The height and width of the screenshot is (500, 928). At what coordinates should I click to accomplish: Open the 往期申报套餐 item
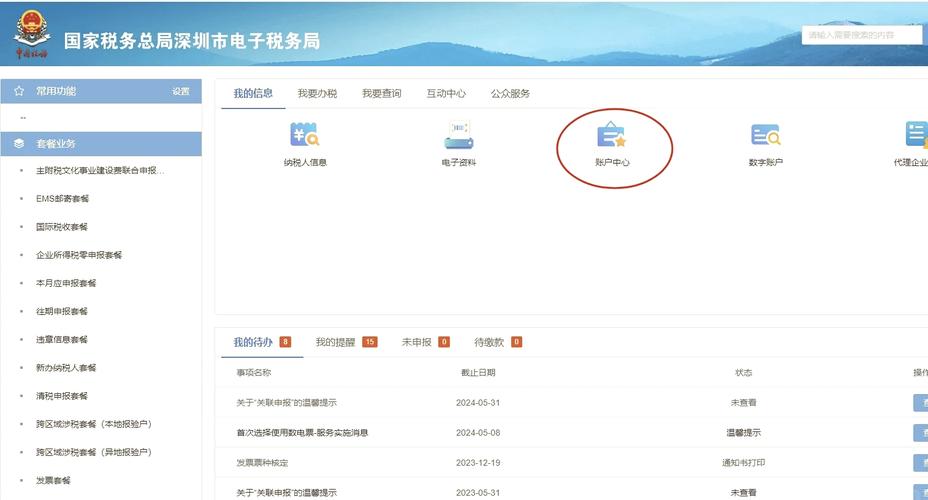(x=62, y=311)
